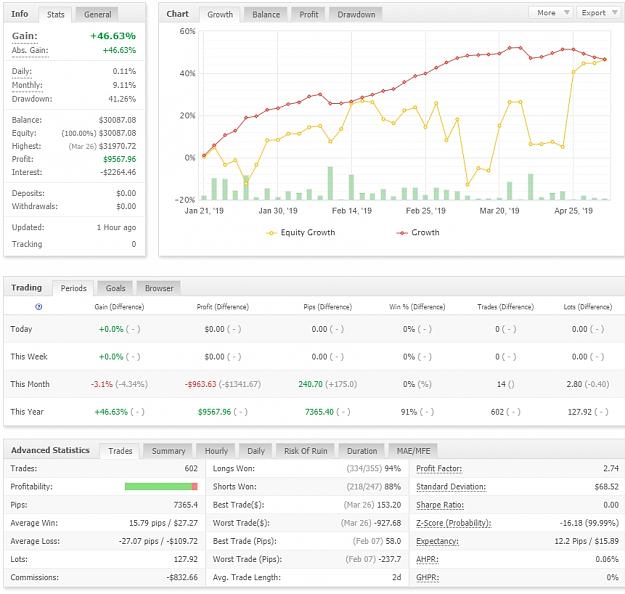
Task: Open the Duration statistics tab
Action: pyautogui.click(x=362, y=451)
